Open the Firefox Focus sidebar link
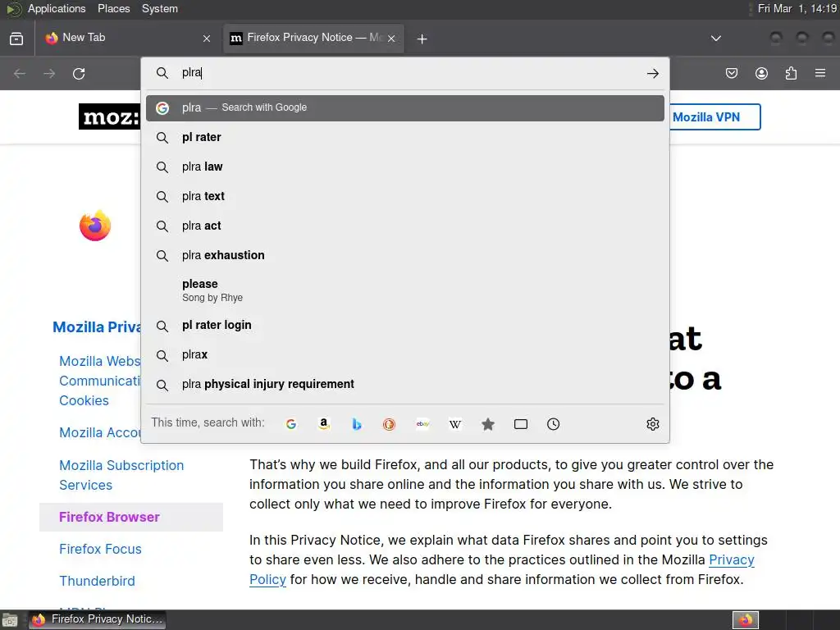Viewport: 840px width, 630px height. (100, 549)
